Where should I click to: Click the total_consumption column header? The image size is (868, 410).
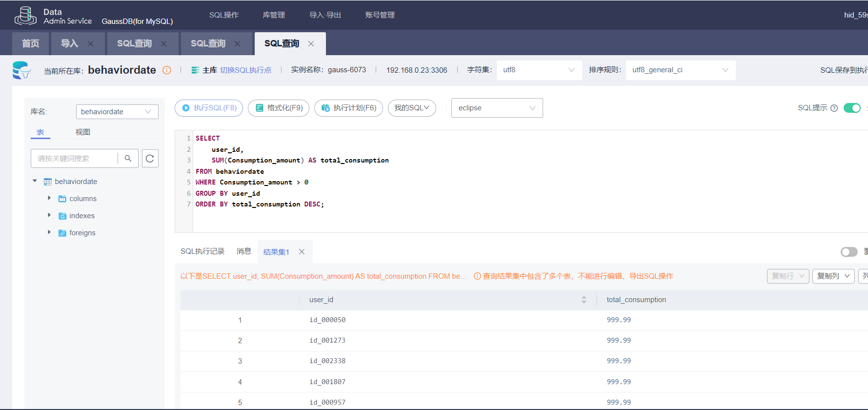(636, 300)
